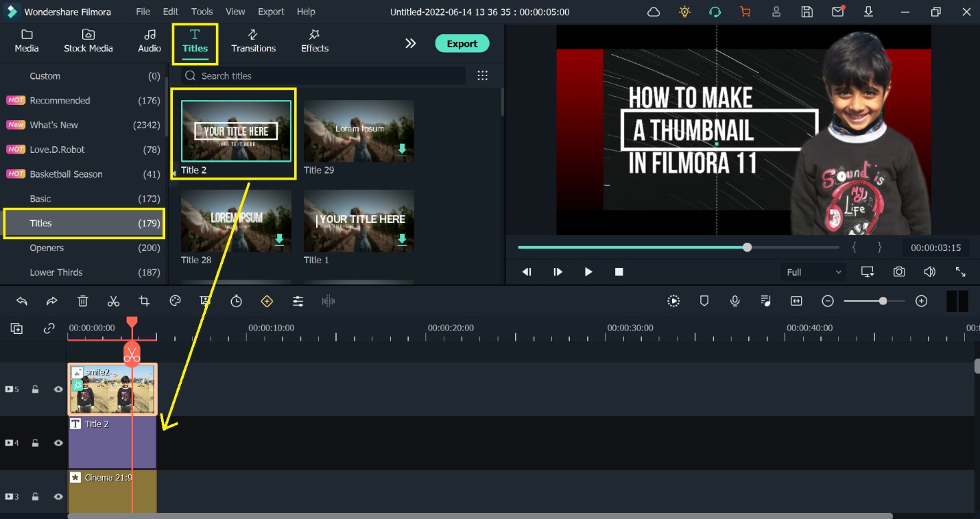
Task: Switch to the Effects tab
Action: [x=315, y=41]
